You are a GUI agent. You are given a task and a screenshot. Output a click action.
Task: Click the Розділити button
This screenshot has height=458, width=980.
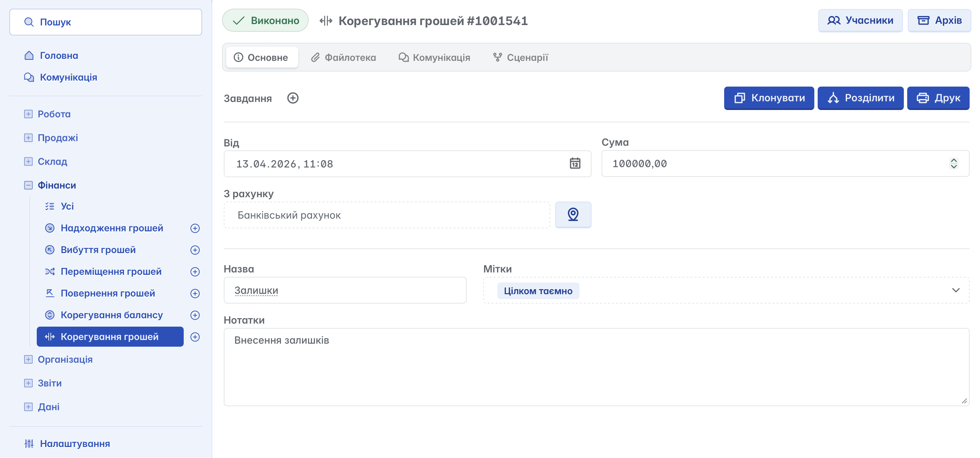860,98
